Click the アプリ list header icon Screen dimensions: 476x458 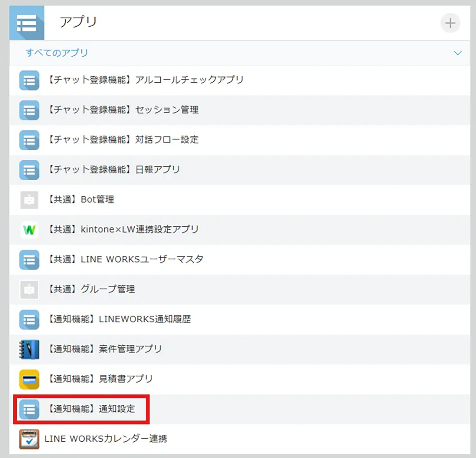[27, 23]
